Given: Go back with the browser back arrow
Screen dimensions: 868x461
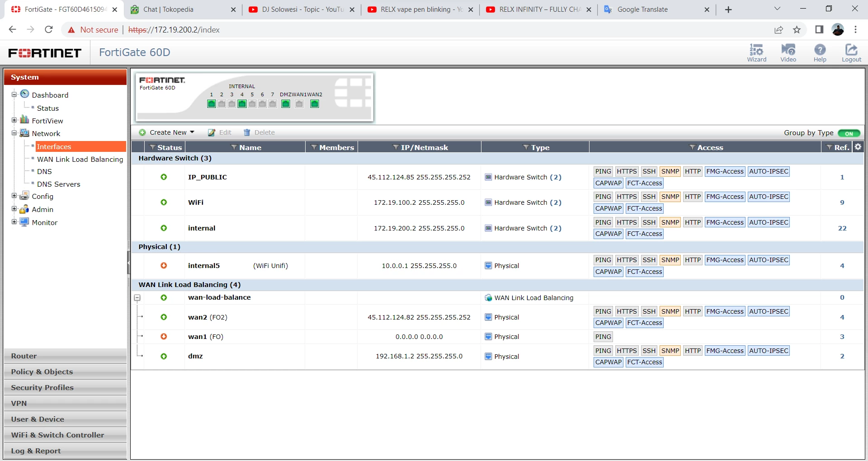Looking at the screenshot, I should click(x=13, y=30).
